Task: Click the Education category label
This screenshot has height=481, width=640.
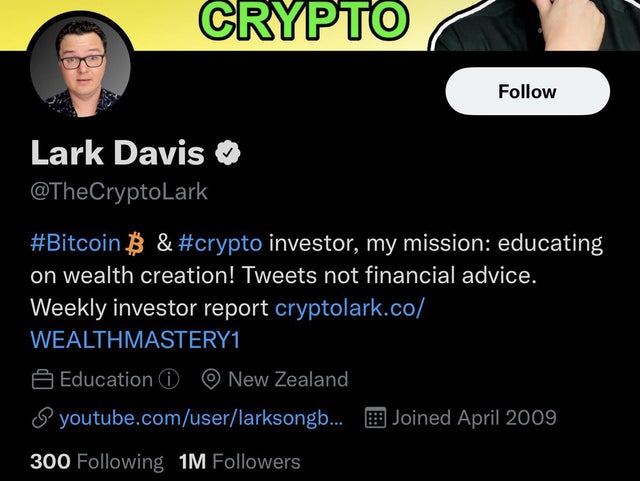Action: coord(106,379)
